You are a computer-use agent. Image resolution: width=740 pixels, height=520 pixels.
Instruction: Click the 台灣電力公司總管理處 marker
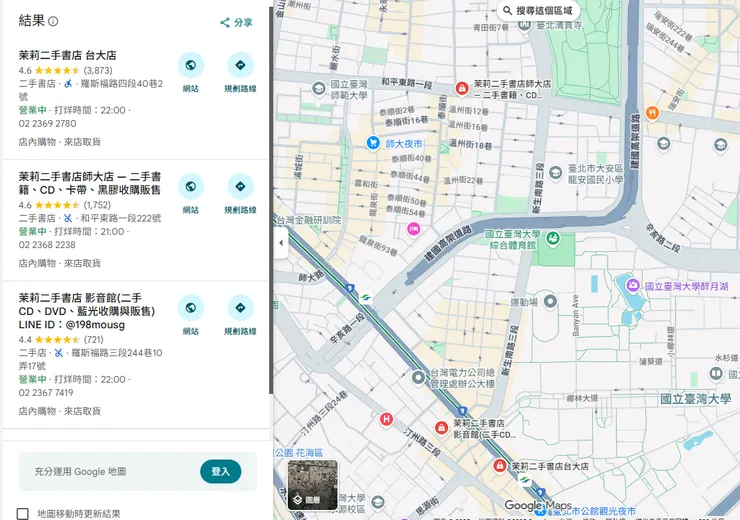tap(418, 377)
